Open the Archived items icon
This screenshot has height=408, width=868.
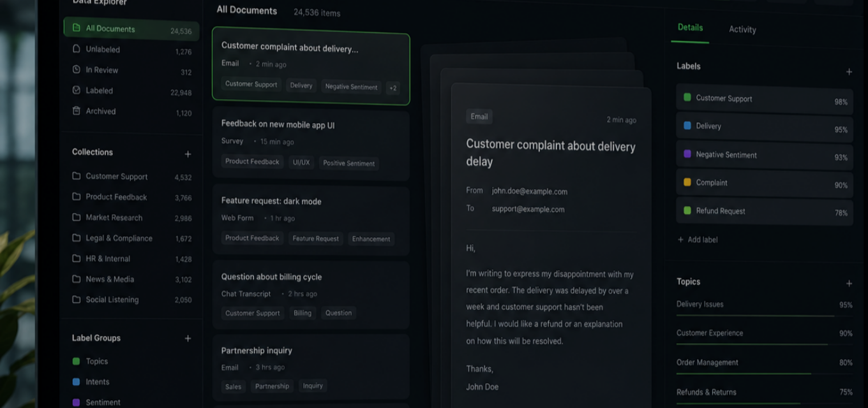[x=77, y=111]
